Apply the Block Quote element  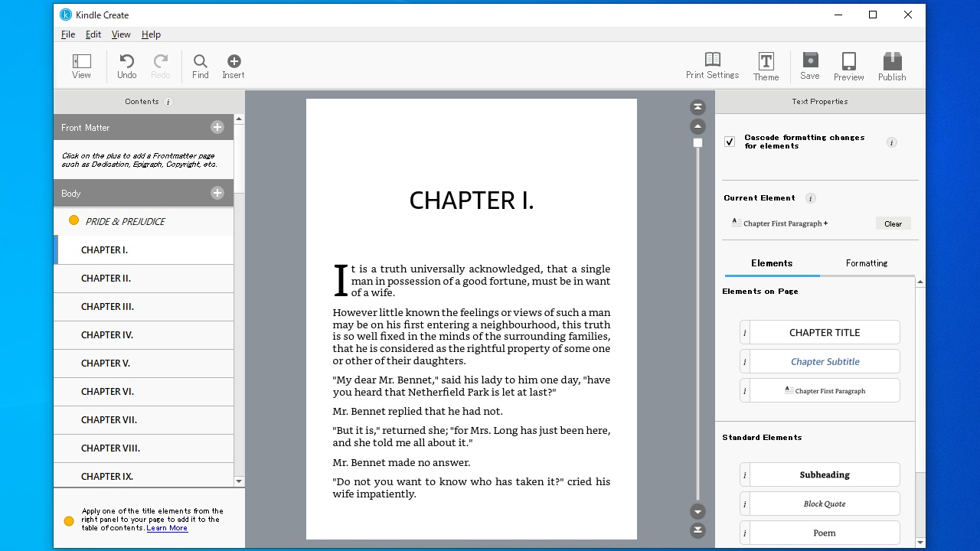click(x=825, y=504)
